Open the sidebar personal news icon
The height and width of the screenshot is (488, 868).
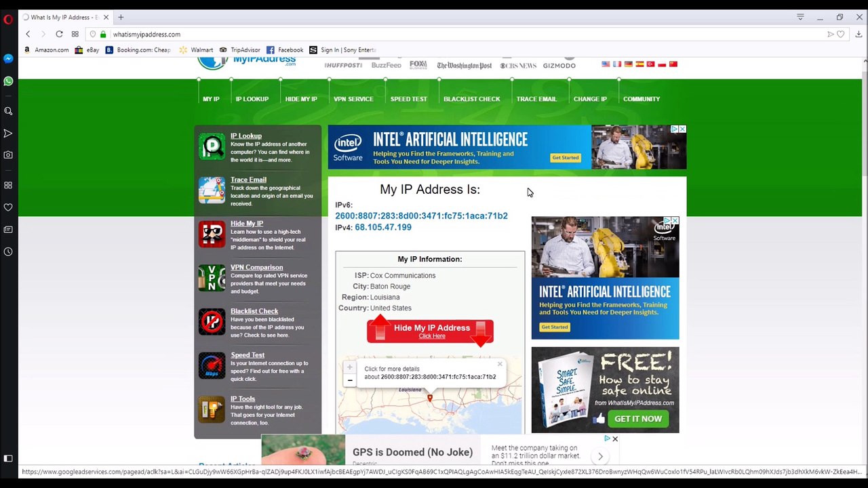[x=8, y=230]
